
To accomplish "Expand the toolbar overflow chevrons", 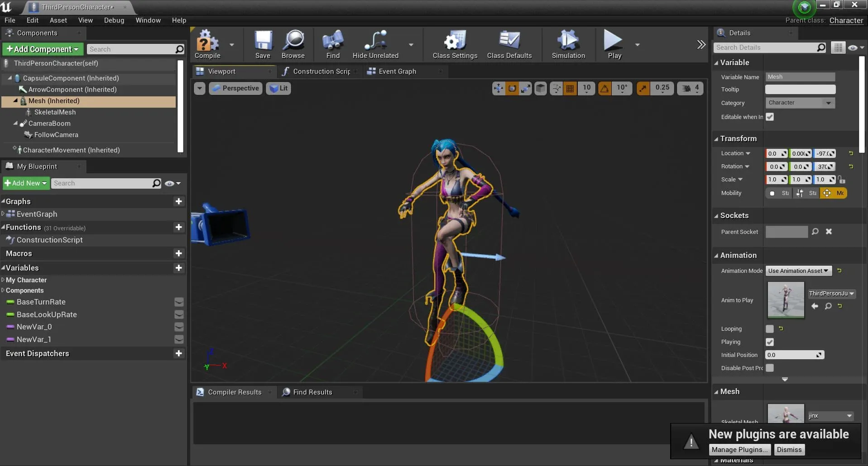I will point(701,44).
